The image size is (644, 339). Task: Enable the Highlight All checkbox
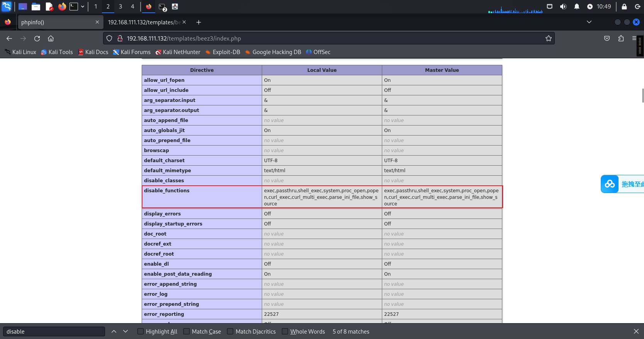tap(141, 331)
